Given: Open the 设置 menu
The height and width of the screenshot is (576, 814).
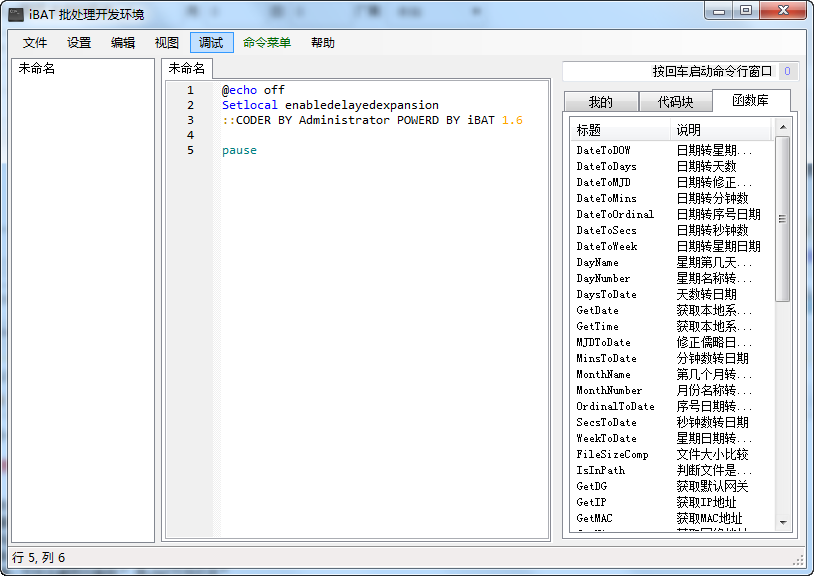Looking at the screenshot, I should point(79,43).
